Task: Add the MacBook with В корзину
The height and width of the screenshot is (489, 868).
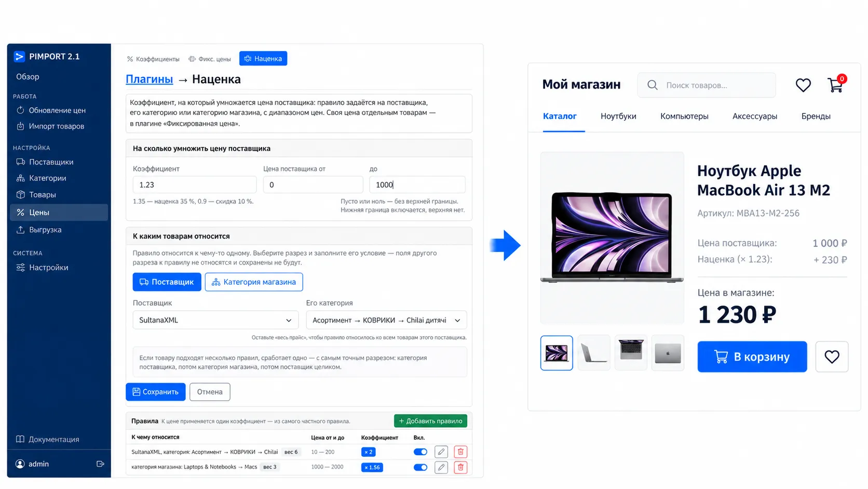Action: 752,356
